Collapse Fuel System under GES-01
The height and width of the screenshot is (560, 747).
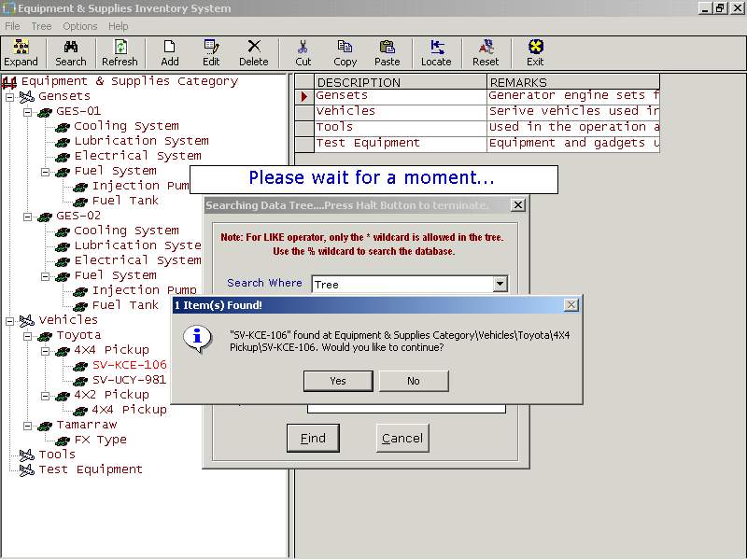(x=45, y=172)
